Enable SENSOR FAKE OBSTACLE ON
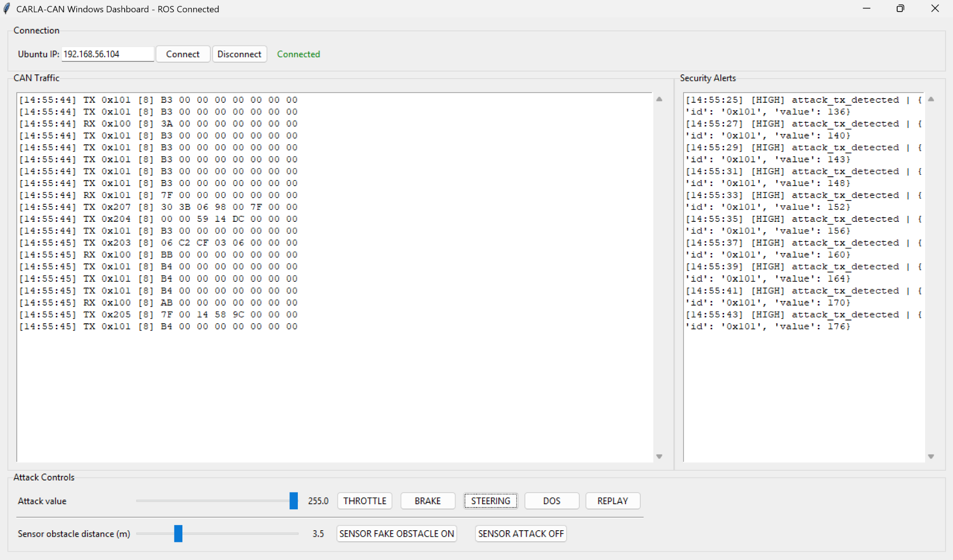The image size is (953, 560). [396, 533]
